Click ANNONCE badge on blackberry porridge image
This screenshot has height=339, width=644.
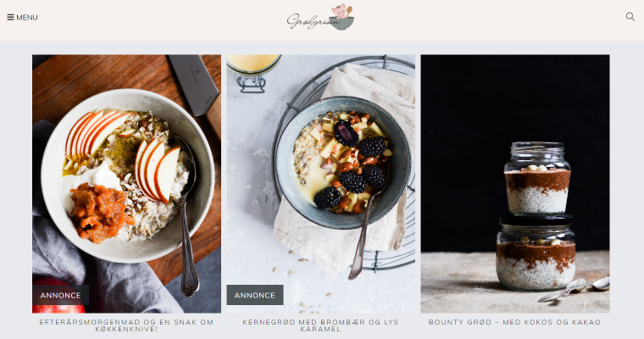255,295
